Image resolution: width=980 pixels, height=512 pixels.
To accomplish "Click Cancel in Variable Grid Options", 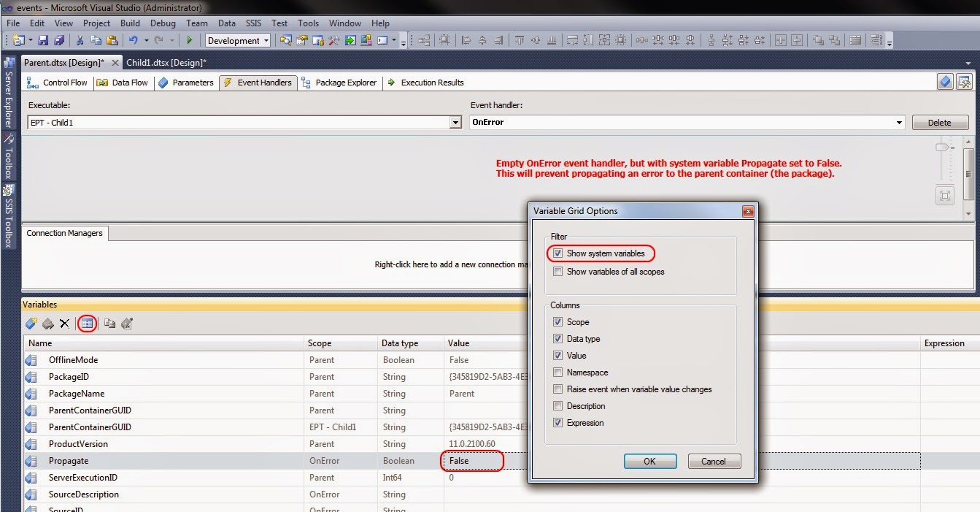I will pyautogui.click(x=714, y=461).
